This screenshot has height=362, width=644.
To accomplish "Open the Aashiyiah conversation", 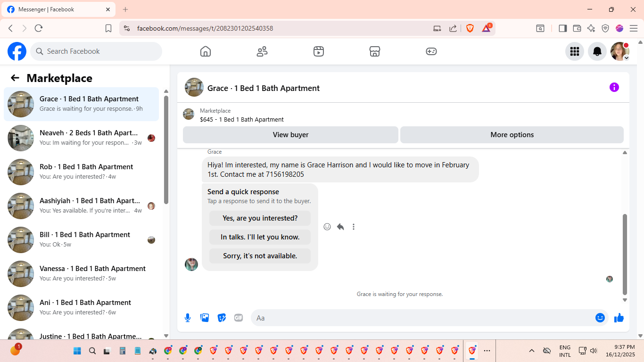I will click(x=81, y=206).
